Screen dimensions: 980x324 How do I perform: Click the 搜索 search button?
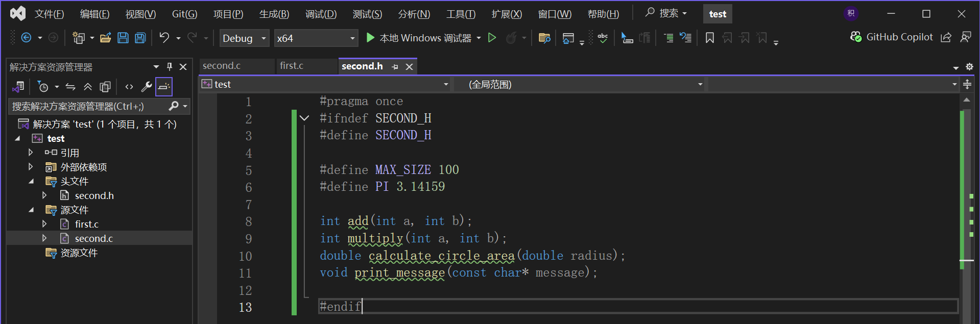point(666,13)
